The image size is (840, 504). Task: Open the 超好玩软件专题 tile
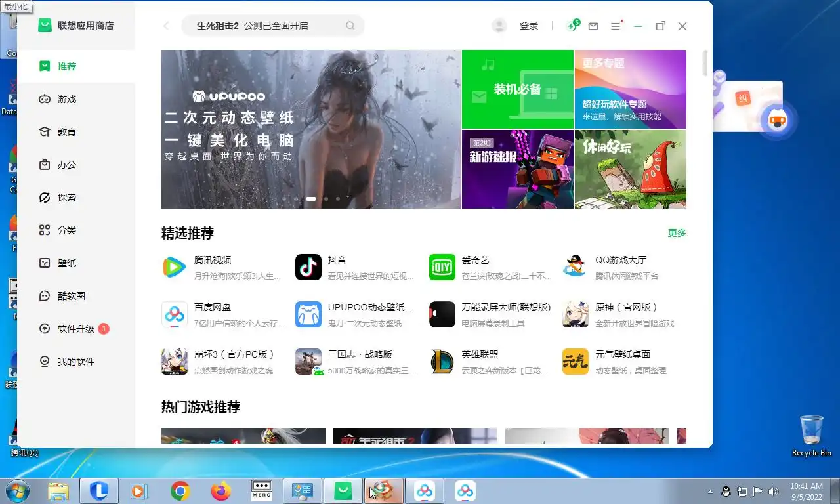631,89
